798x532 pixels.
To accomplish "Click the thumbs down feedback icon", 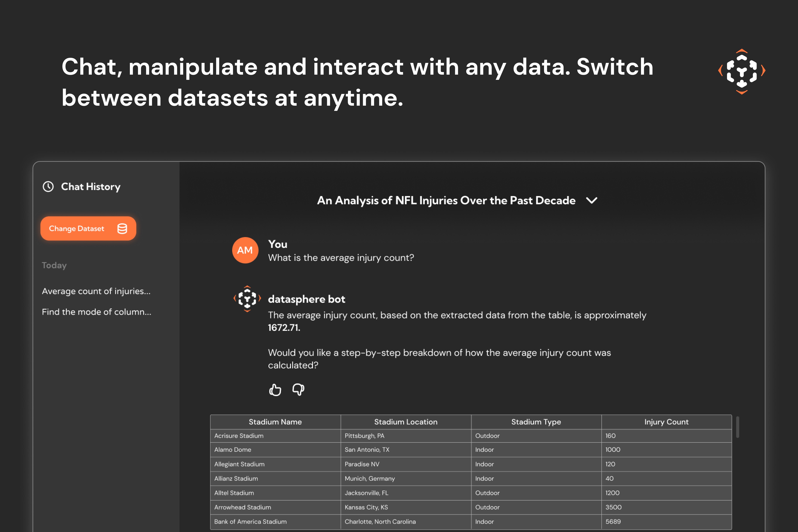I will [x=298, y=390].
